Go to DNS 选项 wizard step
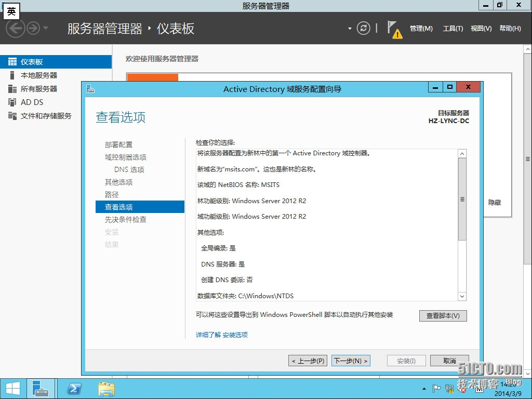Screen dimensions: 532x399 point(129,170)
